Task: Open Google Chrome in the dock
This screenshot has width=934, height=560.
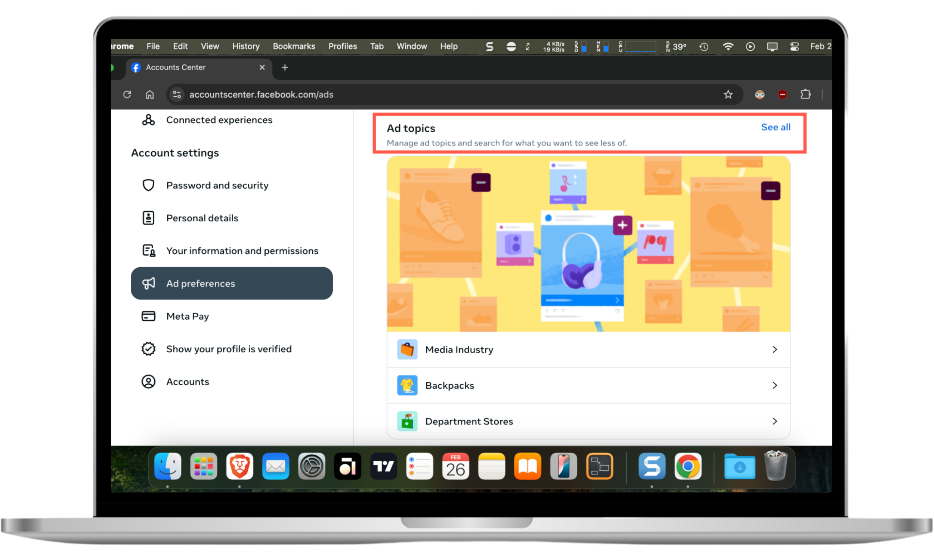Action: point(688,466)
